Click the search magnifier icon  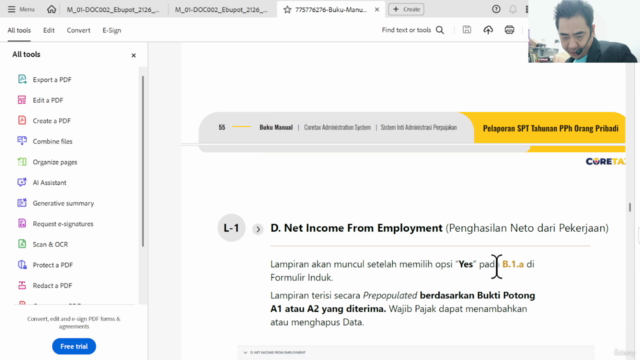pos(440,30)
